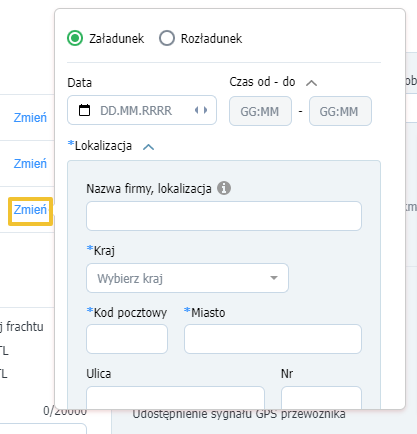Open the Wybierz kraj dropdown
The image size is (417, 434).
coord(187,278)
